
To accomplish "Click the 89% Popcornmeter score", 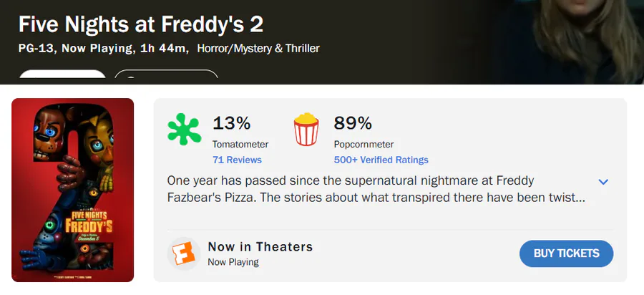I will click(x=353, y=123).
